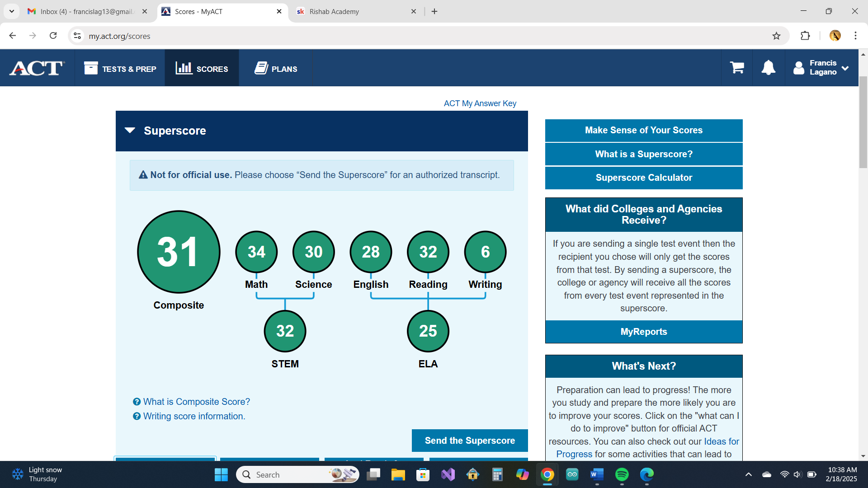Click Chrome profile avatar icon
This screenshot has height=488, width=868.
[x=835, y=36]
